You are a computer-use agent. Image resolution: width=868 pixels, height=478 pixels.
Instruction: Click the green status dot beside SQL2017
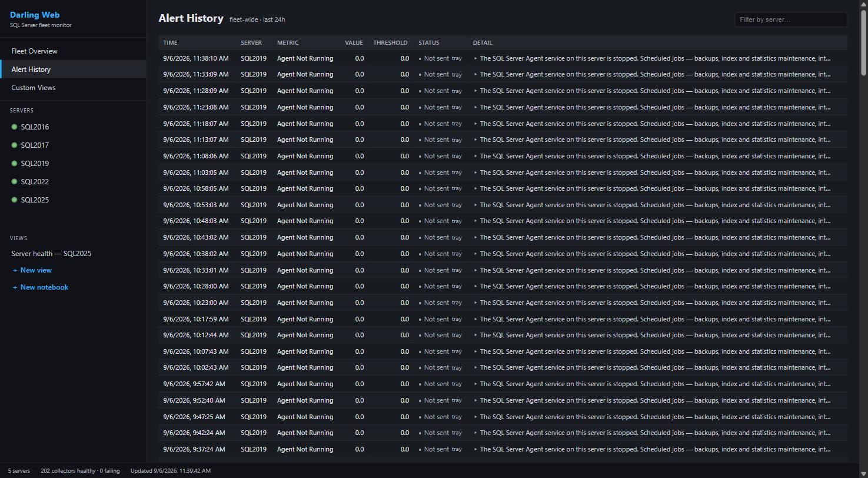click(x=14, y=145)
